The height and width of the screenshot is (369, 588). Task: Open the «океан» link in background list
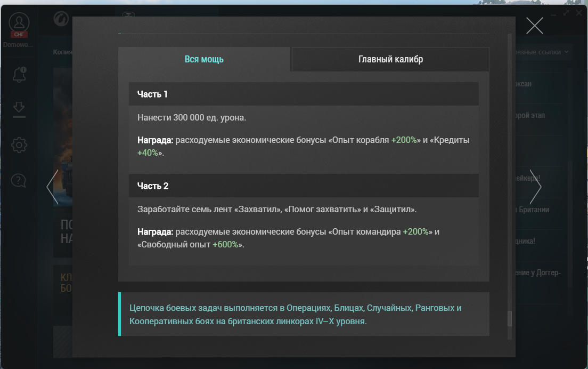coord(524,84)
